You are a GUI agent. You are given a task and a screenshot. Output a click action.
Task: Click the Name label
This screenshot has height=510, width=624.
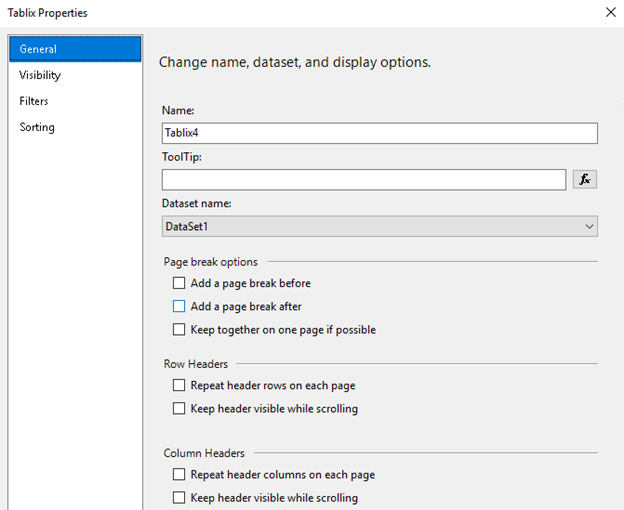[178, 110]
